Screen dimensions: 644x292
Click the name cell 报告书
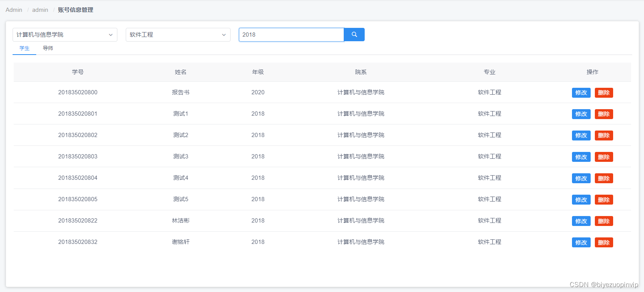[181, 92]
